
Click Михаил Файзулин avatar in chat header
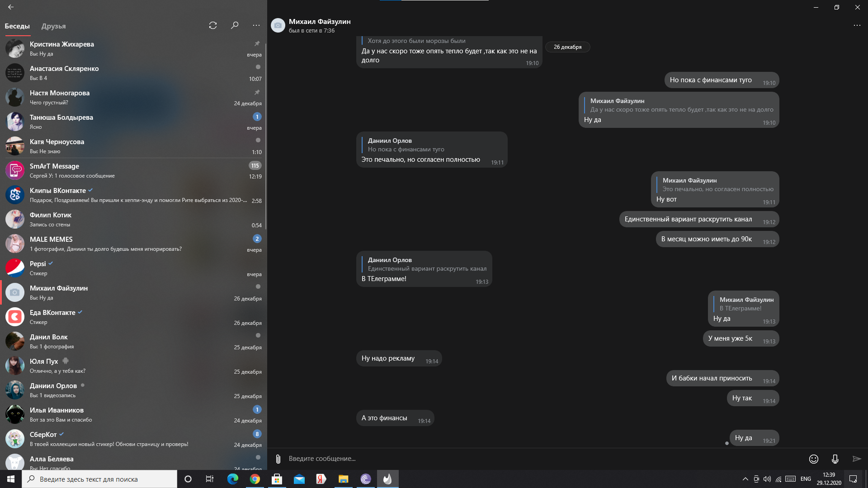click(x=278, y=26)
